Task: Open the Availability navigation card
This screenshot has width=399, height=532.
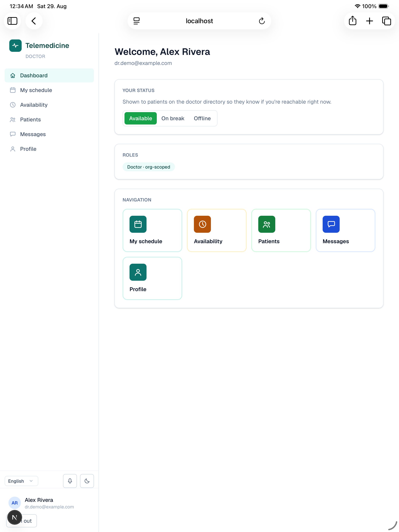Action: pyautogui.click(x=217, y=230)
